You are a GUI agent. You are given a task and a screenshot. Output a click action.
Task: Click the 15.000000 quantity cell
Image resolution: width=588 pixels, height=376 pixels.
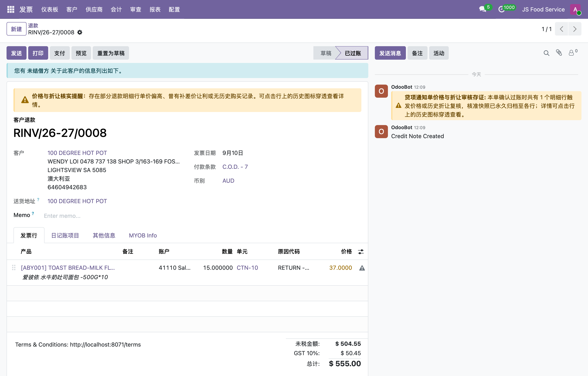(x=218, y=268)
